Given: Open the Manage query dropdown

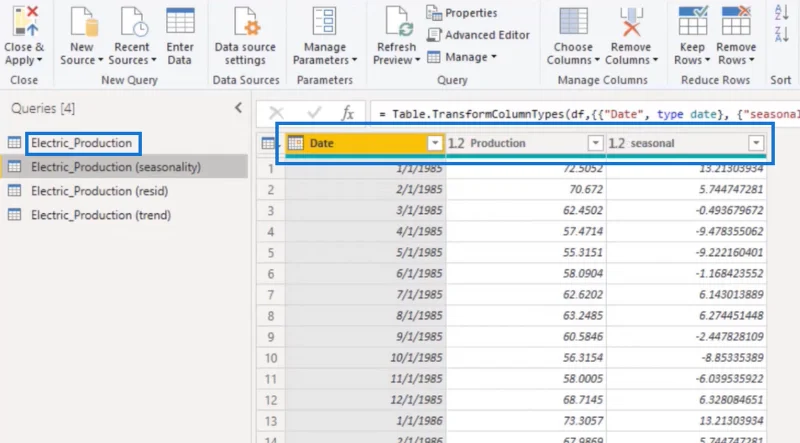Looking at the screenshot, I should coord(462,57).
